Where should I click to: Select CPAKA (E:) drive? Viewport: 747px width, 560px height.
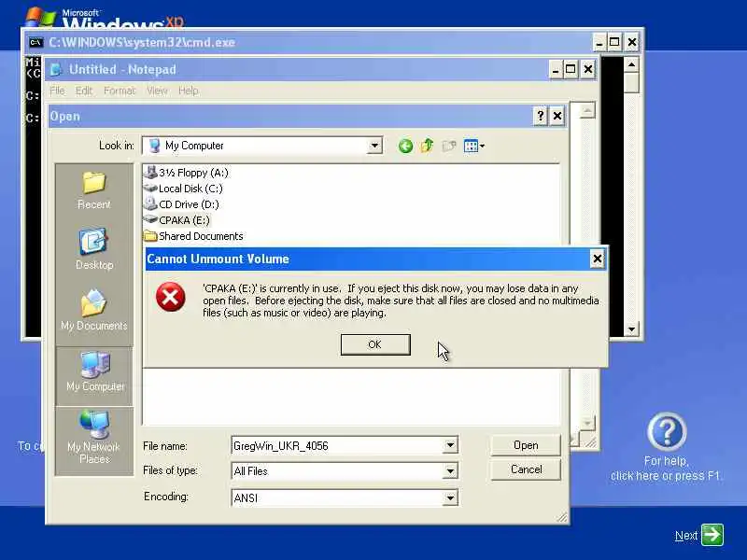tap(176, 220)
